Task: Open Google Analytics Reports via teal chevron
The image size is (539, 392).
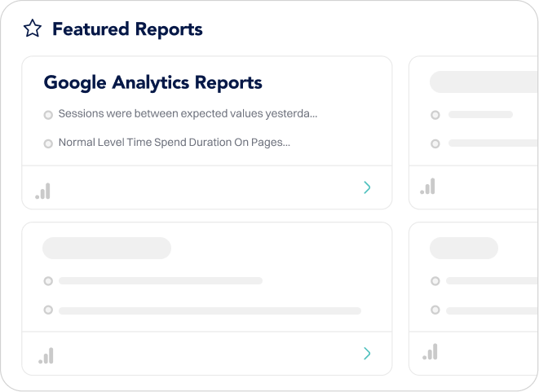Action: [x=367, y=187]
